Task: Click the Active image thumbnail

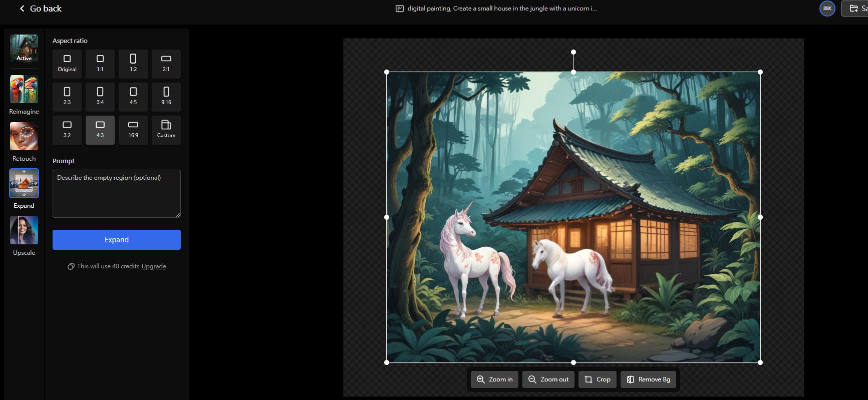Action: click(x=24, y=48)
